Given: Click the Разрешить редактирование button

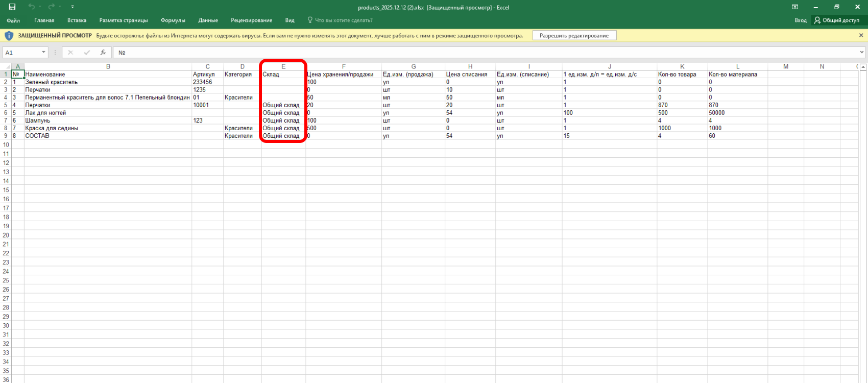Looking at the screenshot, I should click(574, 36).
